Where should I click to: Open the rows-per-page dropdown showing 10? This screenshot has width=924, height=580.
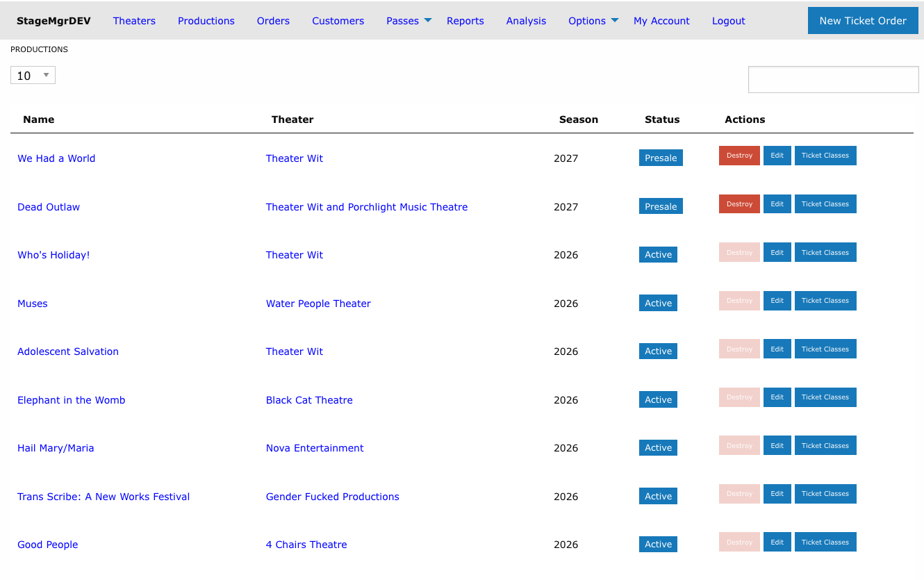point(33,76)
